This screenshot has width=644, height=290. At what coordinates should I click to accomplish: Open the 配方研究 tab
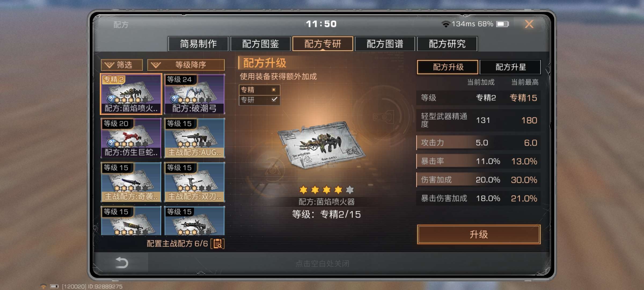447,44
